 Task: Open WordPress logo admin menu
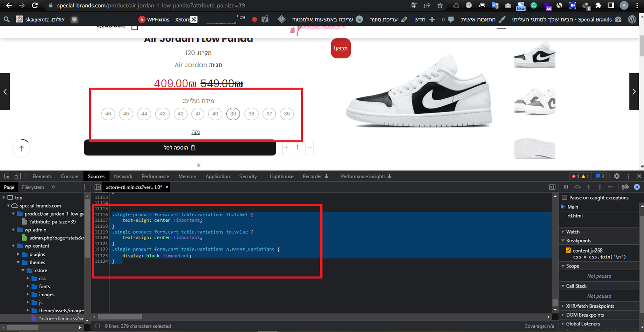(x=632, y=19)
